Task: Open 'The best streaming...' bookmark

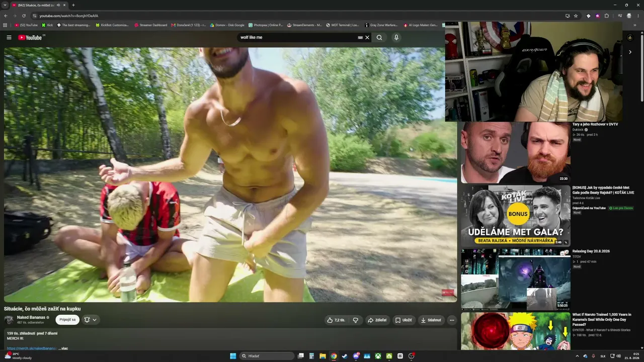Action: (x=74, y=25)
